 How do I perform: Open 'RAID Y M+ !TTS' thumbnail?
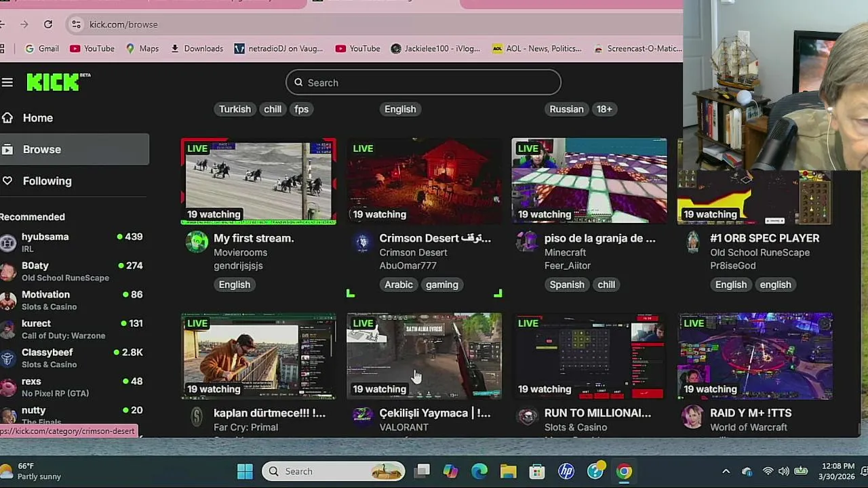point(755,356)
